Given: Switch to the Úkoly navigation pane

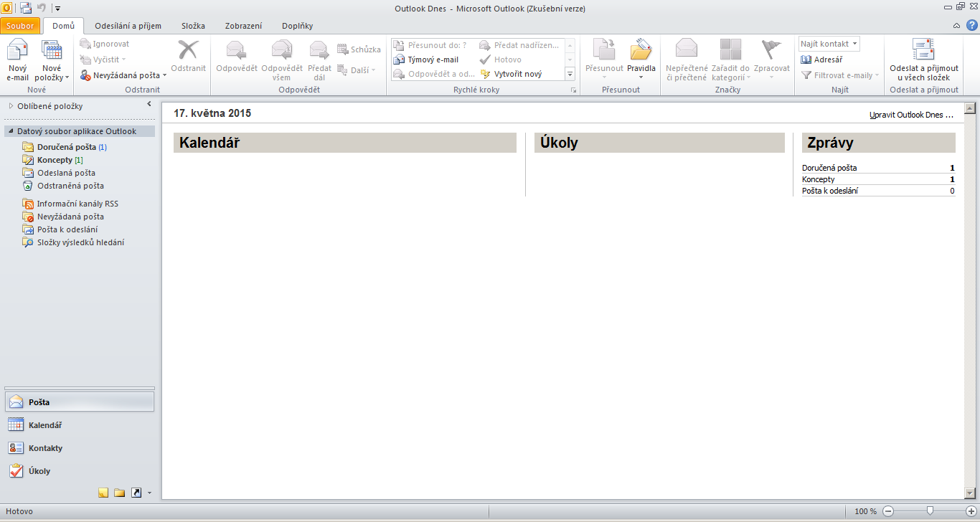Looking at the screenshot, I should (79, 471).
